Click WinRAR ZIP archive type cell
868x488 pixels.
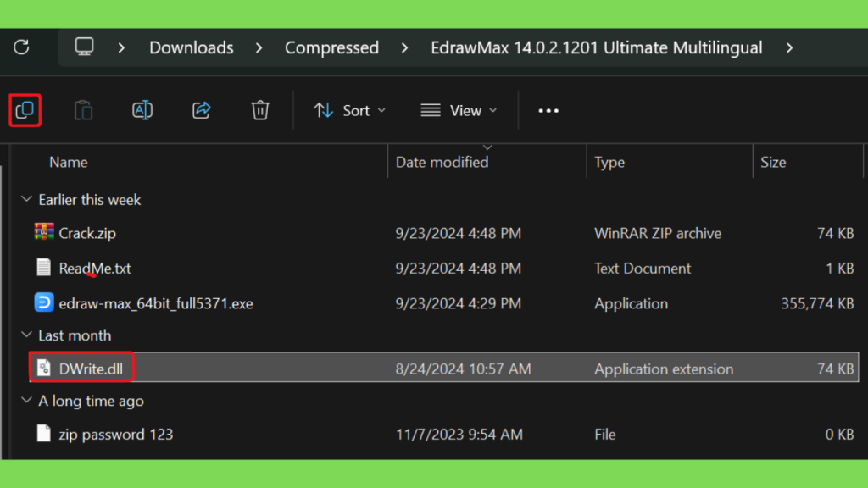(x=658, y=233)
